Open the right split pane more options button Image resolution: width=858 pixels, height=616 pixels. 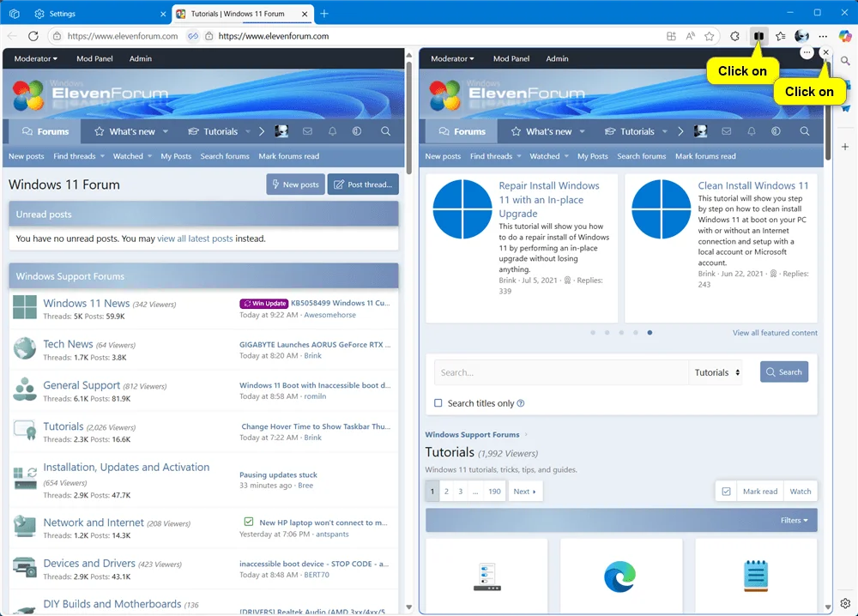click(807, 52)
